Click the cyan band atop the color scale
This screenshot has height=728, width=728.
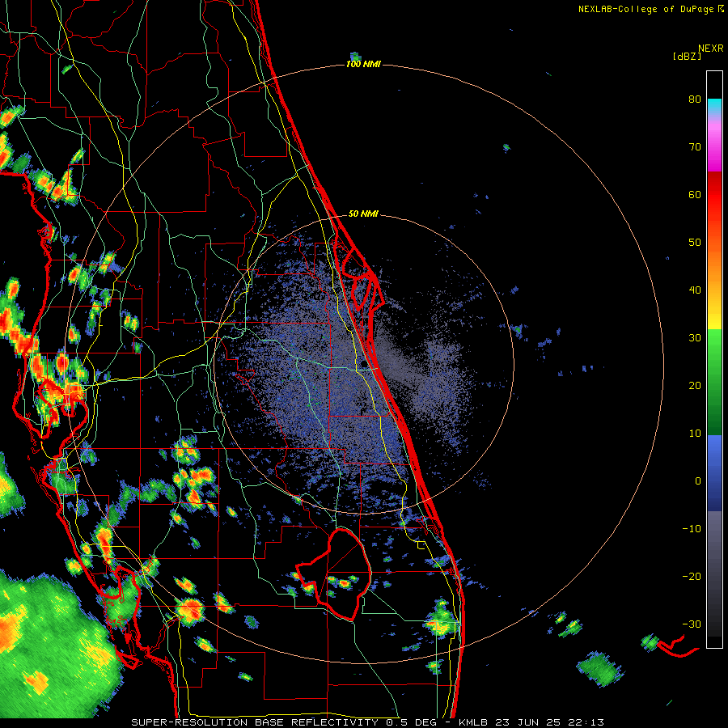coord(714,107)
